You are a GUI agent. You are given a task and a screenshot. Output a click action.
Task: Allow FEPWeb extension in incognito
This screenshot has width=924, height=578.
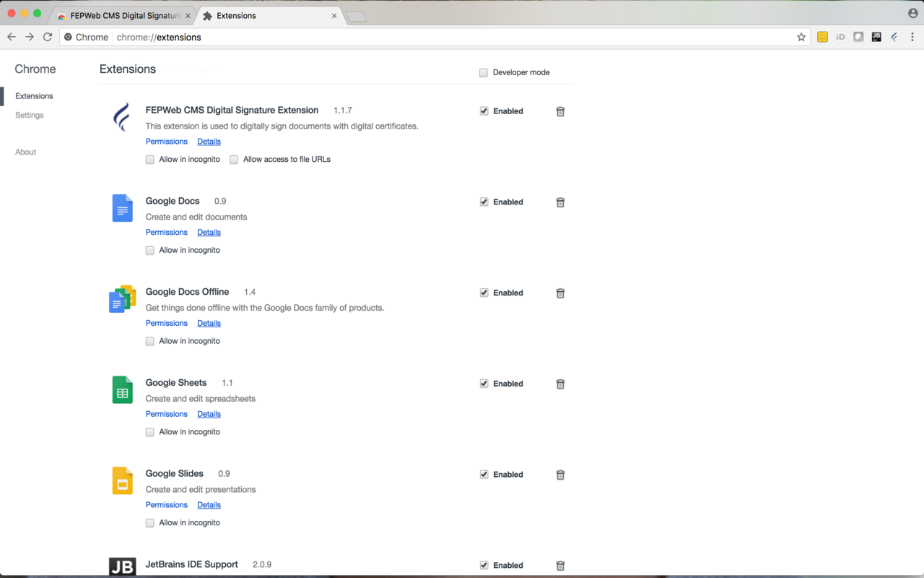tap(150, 160)
